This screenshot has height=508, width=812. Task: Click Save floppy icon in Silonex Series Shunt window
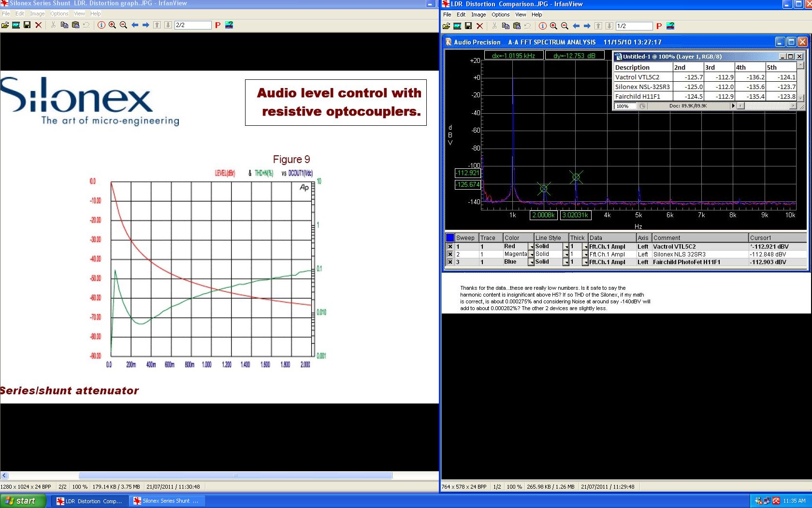point(27,25)
